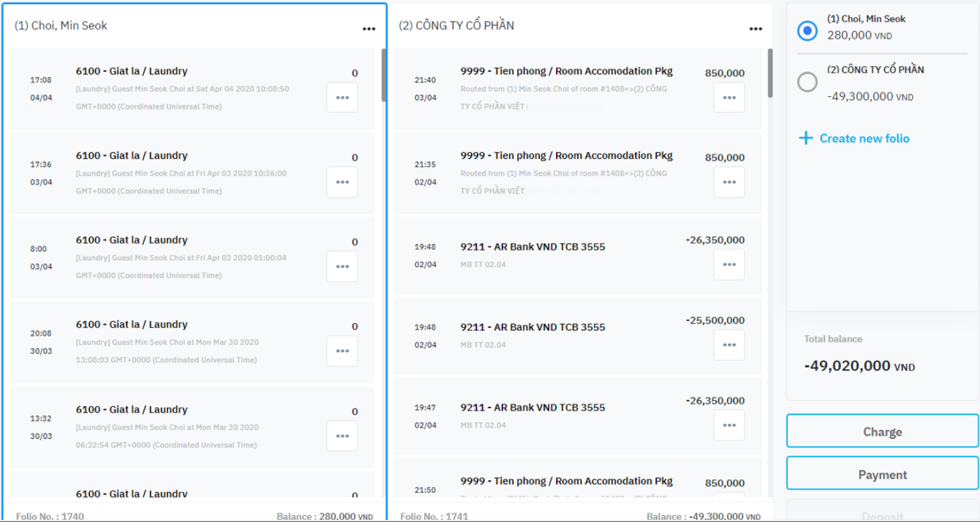
Task: Open actions for 8:00 03/04 Laundry entry
Action: point(342,267)
